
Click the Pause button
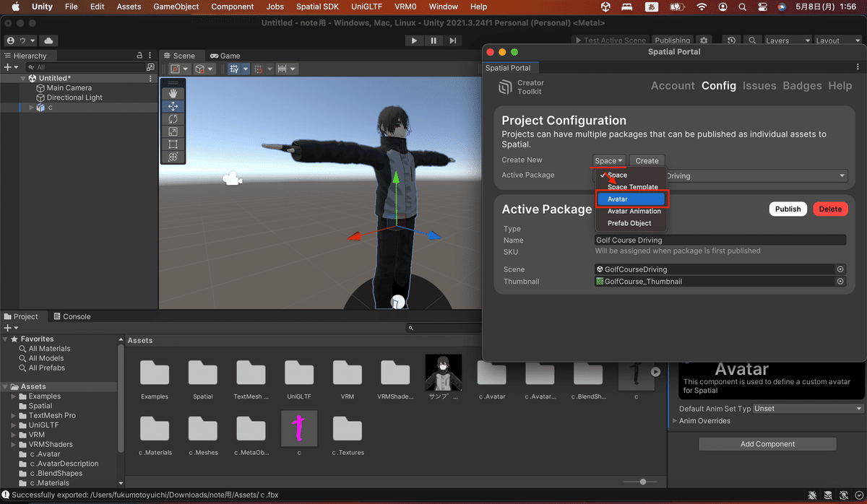coord(433,41)
